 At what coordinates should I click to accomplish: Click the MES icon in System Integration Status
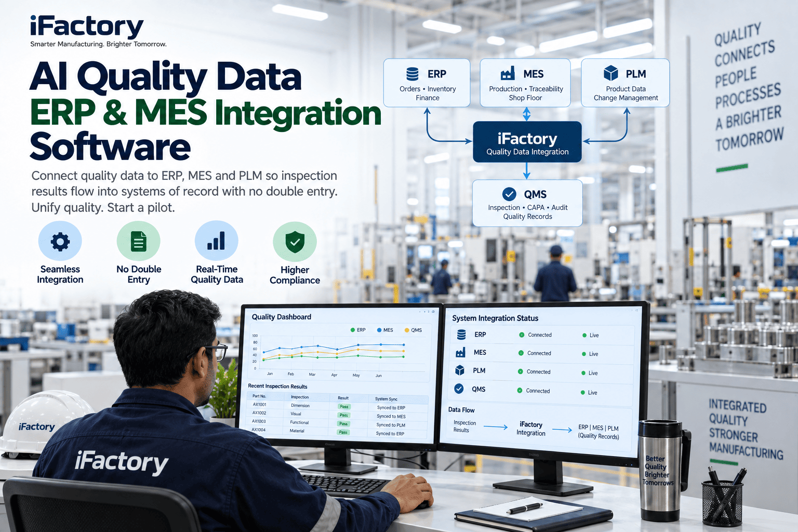pos(460,353)
